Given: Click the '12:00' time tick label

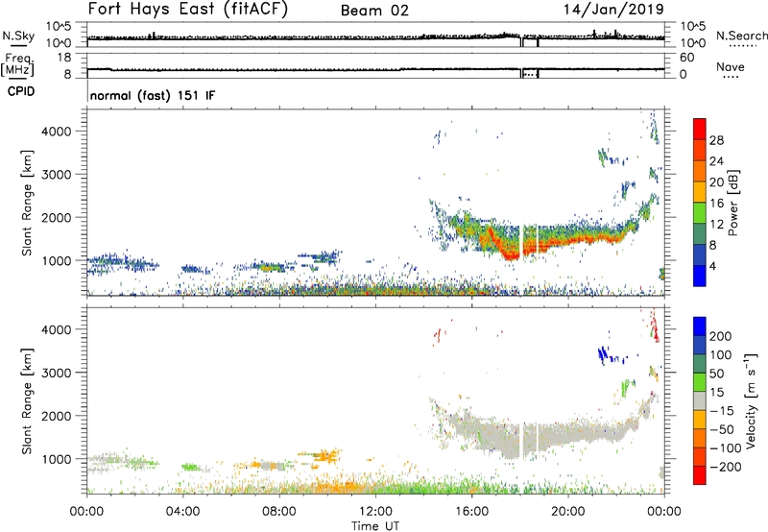Looking at the screenshot, I should click(375, 512).
